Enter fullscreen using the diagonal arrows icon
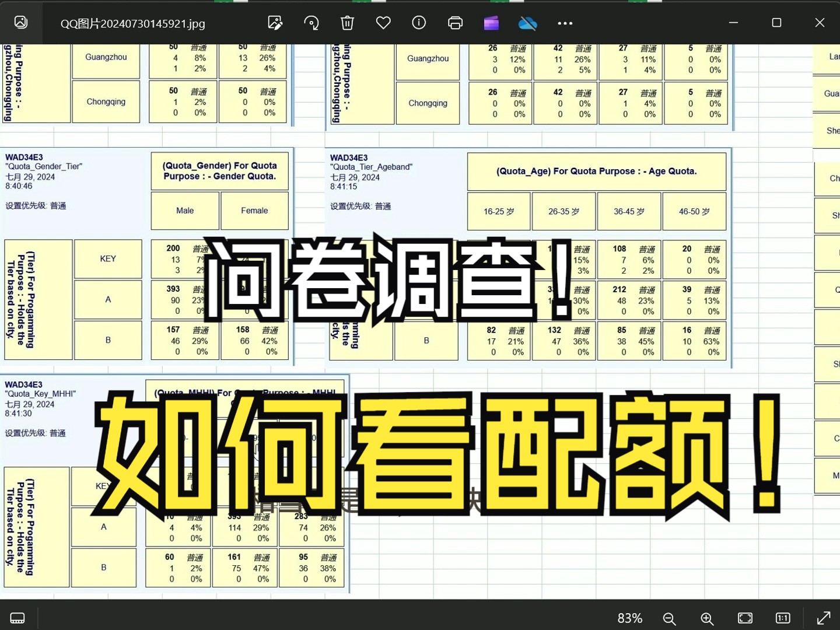Viewport: 840px width, 630px height. click(824, 618)
